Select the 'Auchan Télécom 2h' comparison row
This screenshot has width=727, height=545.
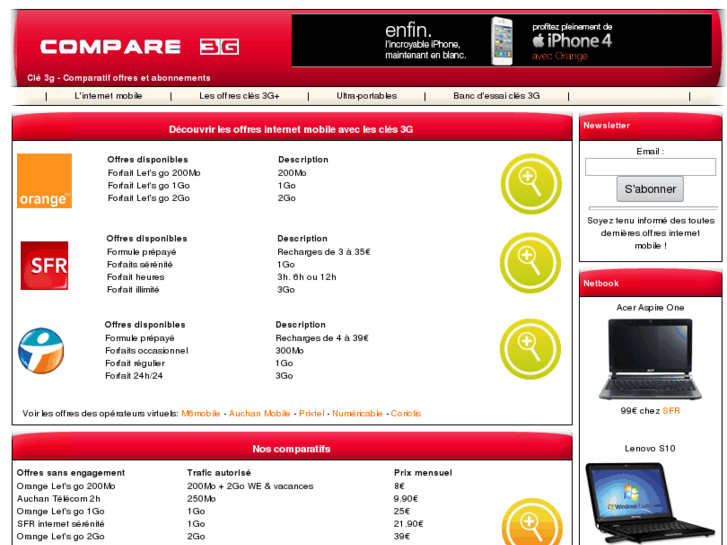point(58,499)
